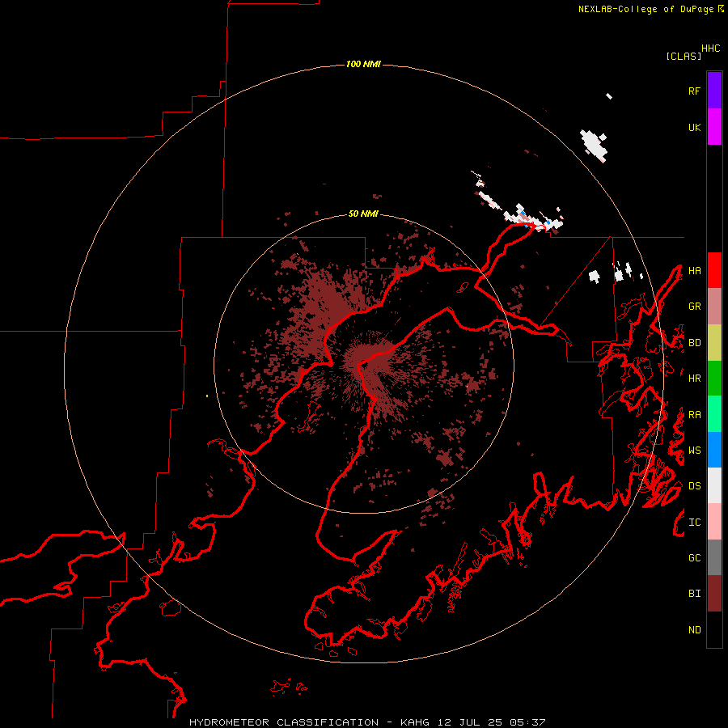Click the DS white legend swatch

point(714,485)
